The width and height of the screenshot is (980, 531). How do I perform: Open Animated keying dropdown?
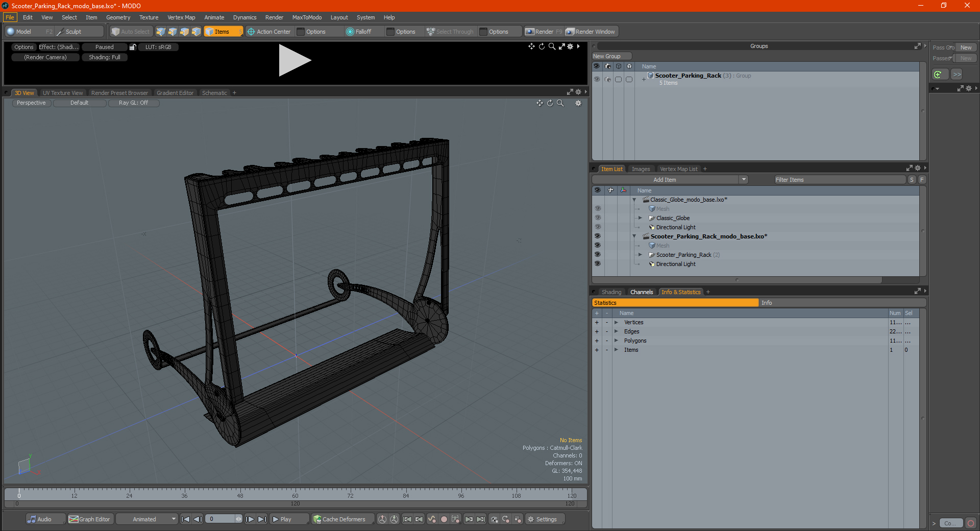(147, 519)
